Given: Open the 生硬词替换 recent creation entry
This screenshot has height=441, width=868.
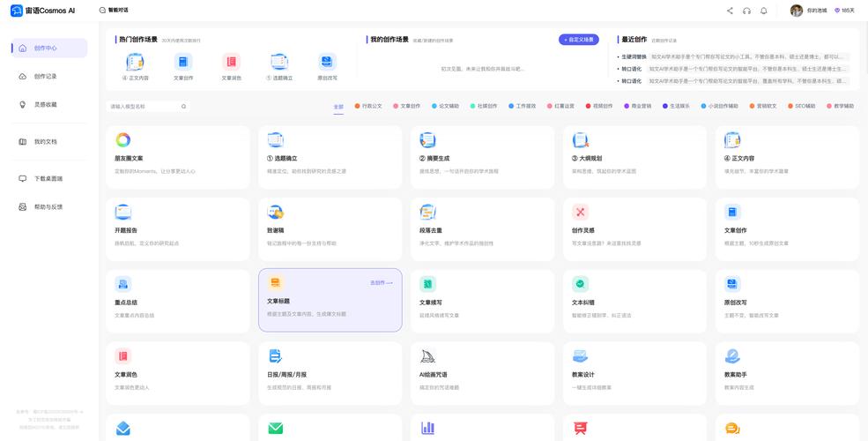Looking at the screenshot, I should (731, 56).
